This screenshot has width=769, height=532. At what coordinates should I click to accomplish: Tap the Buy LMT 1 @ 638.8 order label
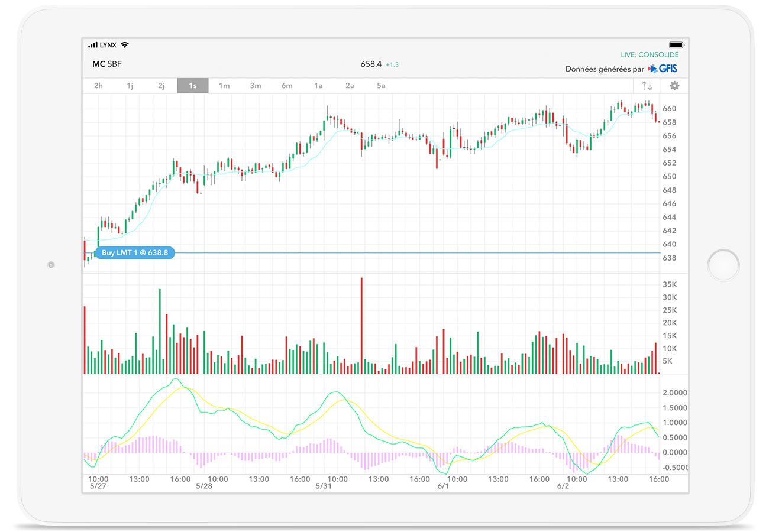pos(135,253)
